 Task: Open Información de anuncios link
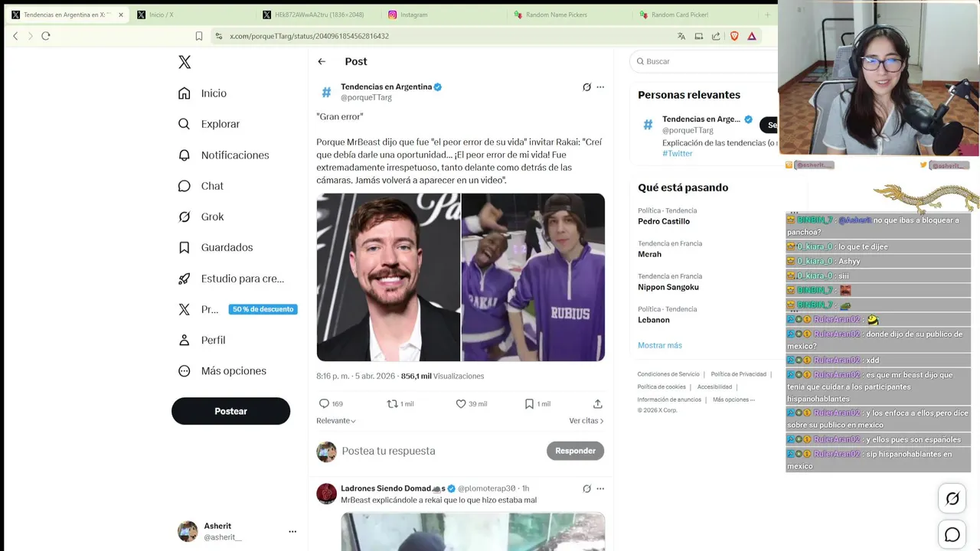tap(669, 399)
